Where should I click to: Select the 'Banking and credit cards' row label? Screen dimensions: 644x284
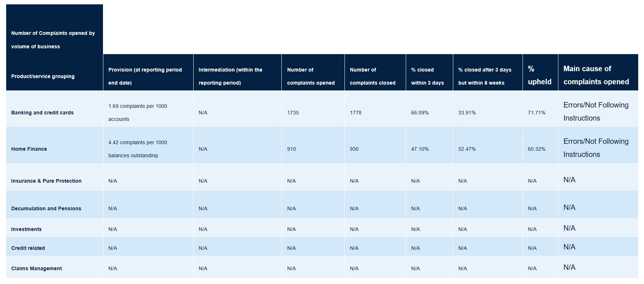[x=42, y=113]
